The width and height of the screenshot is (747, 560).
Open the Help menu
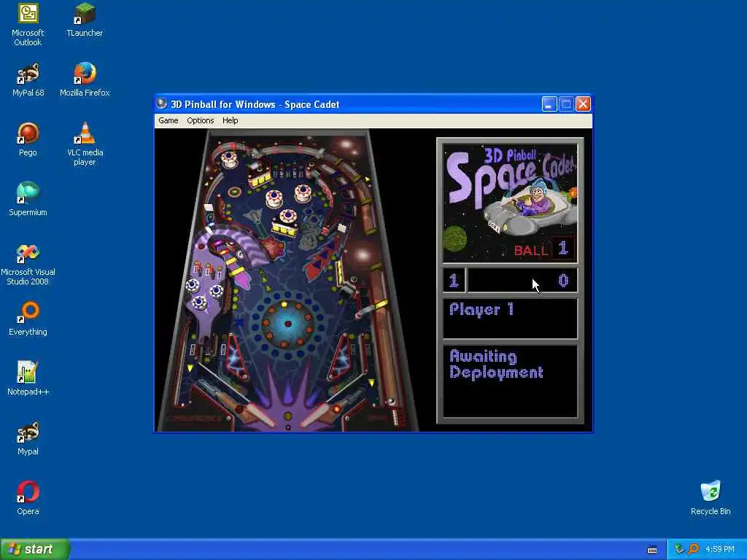pos(230,120)
